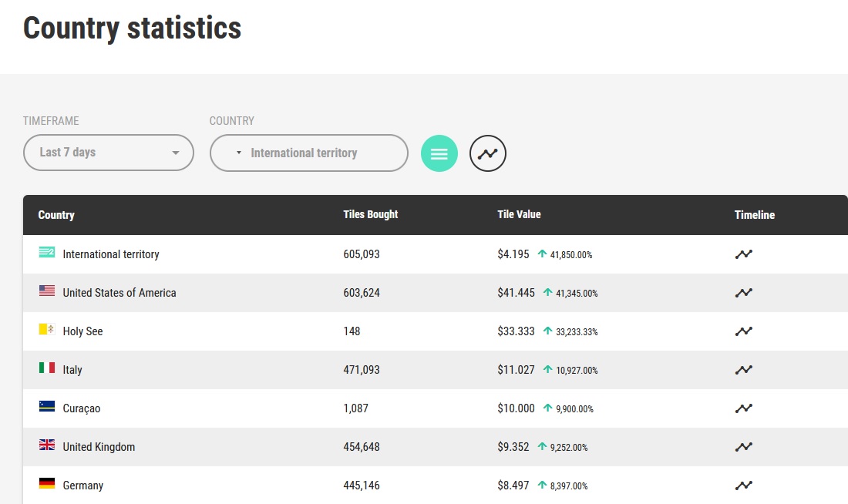Screen dimensions: 848x504
Task: Sort by the Country column header
Action: 56,215
